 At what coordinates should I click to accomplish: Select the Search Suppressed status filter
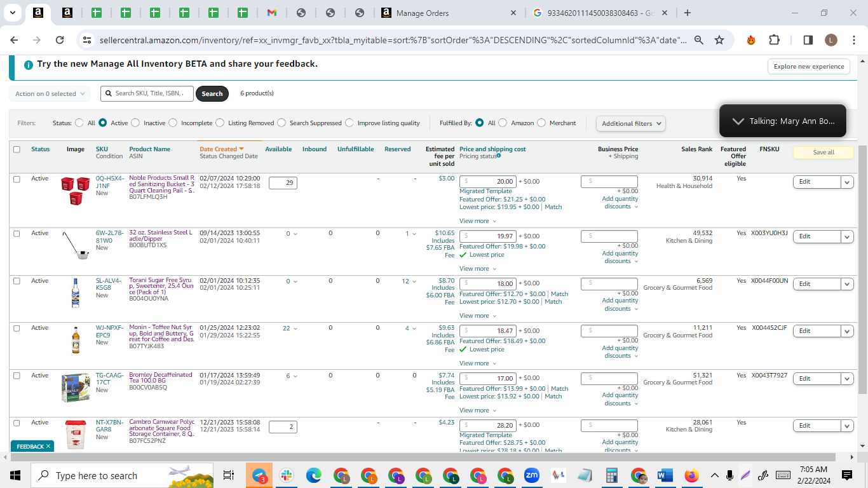[281, 123]
